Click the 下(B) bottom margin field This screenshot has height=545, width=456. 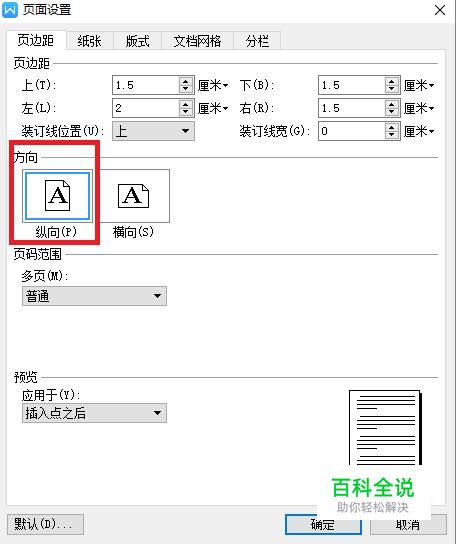pos(352,85)
